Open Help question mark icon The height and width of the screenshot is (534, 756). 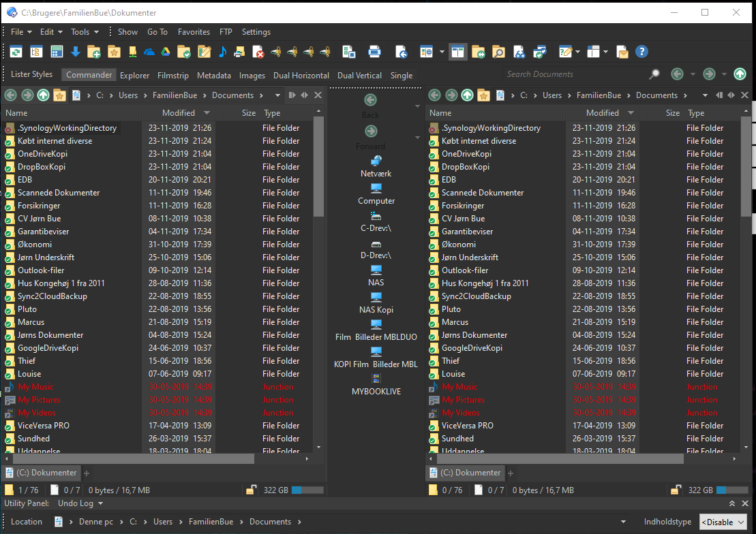click(x=641, y=52)
